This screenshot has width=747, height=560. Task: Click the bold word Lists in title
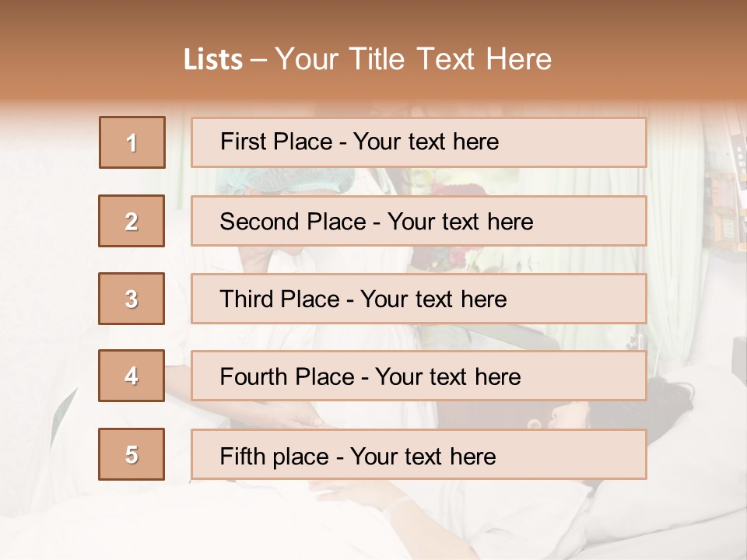213,59
